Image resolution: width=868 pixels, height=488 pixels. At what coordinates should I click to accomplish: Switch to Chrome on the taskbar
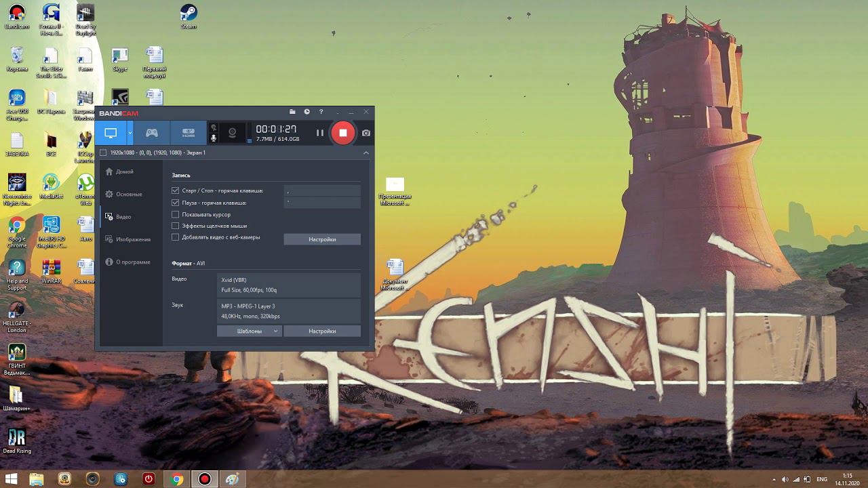[177, 479]
